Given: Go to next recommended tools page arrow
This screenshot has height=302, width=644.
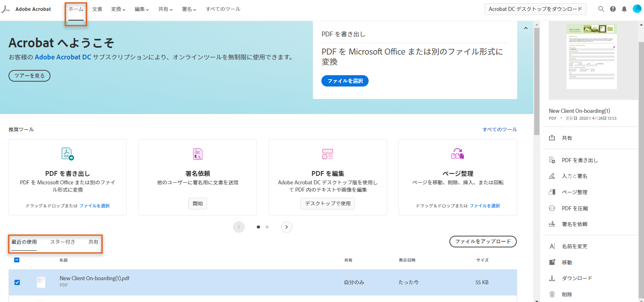Looking at the screenshot, I should (287, 227).
